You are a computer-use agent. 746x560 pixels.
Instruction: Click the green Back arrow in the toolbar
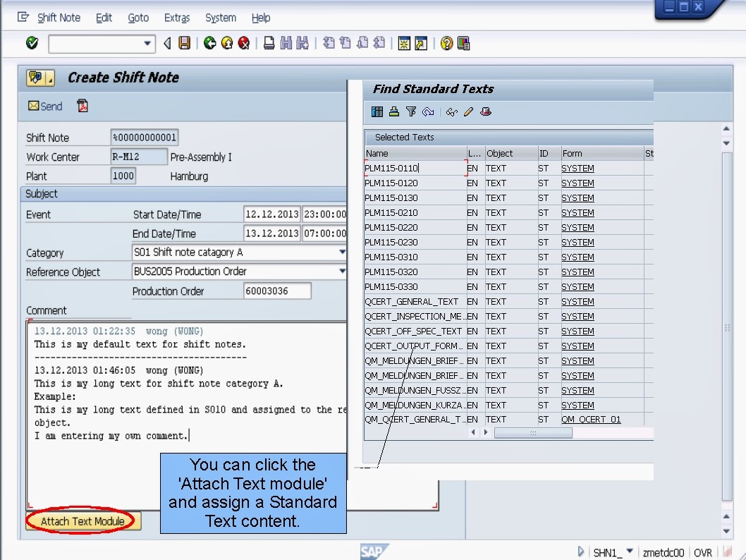[x=209, y=43]
